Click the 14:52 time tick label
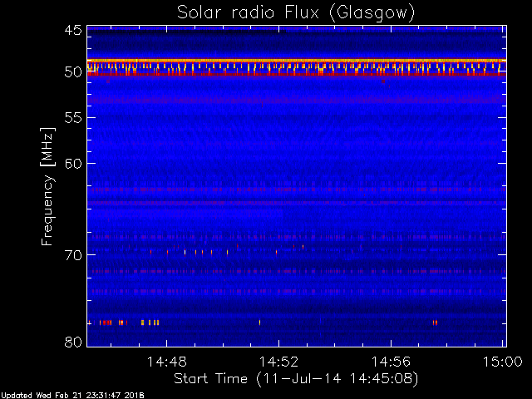 click(279, 362)
